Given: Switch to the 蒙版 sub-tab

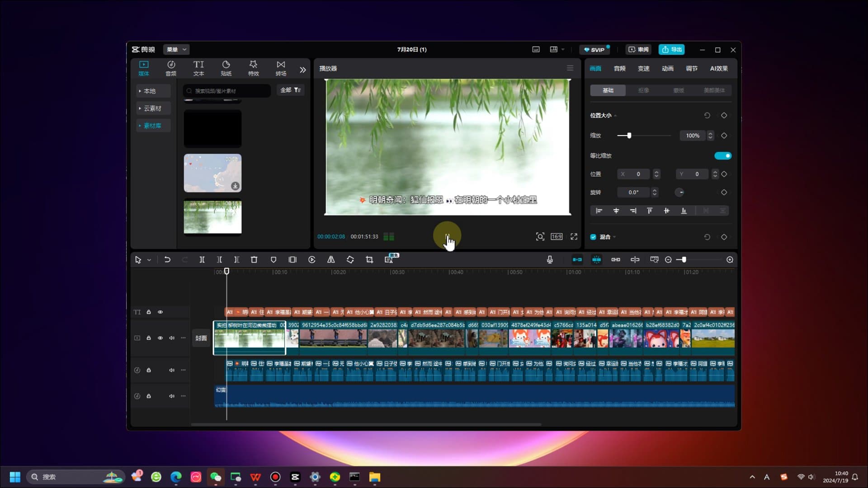Looking at the screenshot, I should (x=679, y=90).
